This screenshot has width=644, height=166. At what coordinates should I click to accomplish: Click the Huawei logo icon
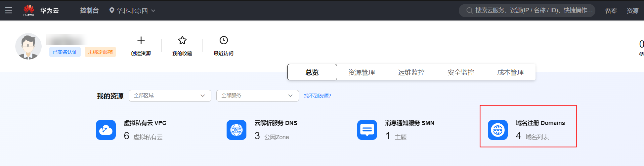coord(29,10)
